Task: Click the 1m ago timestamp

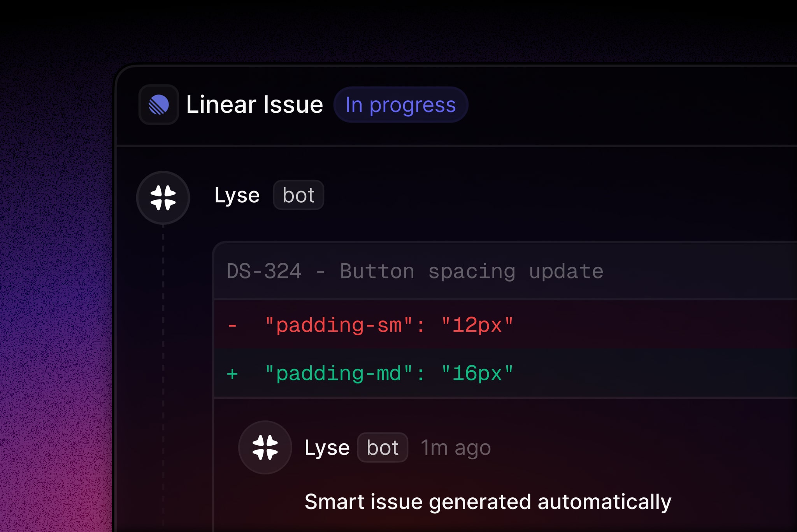Action: coord(456,448)
